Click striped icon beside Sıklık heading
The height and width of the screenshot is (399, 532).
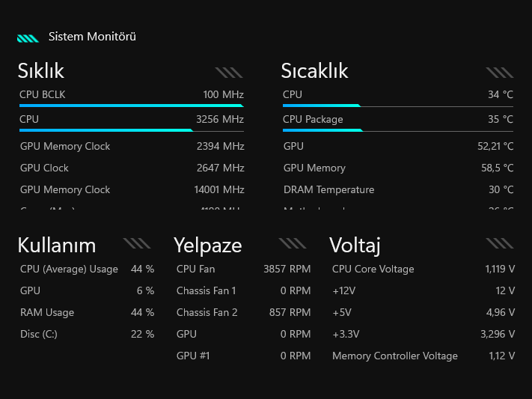click(229, 73)
